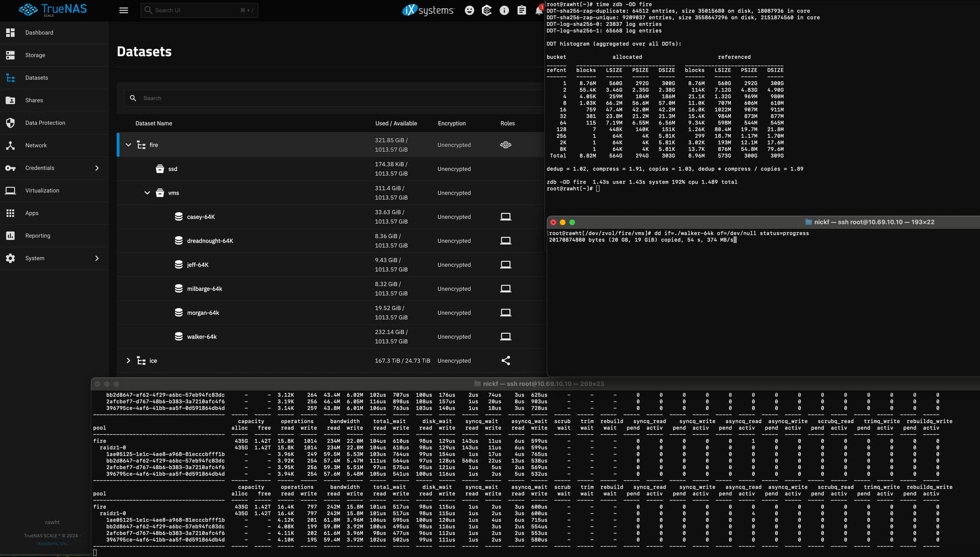Open the Virtualization menu item

tap(42, 190)
